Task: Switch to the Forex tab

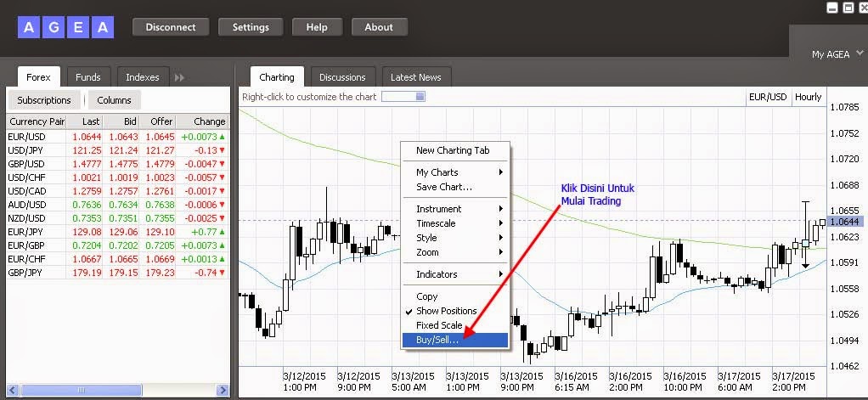Action: click(x=39, y=77)
